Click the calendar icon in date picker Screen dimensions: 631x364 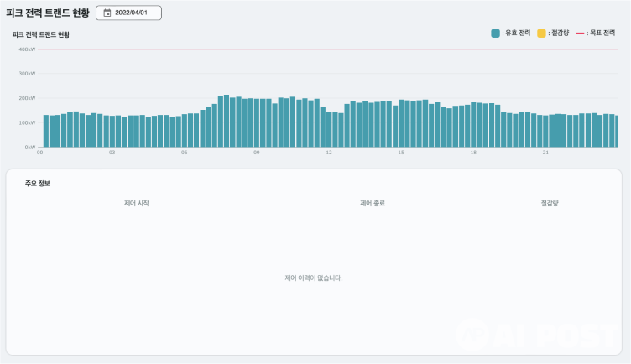click(107, 13)
